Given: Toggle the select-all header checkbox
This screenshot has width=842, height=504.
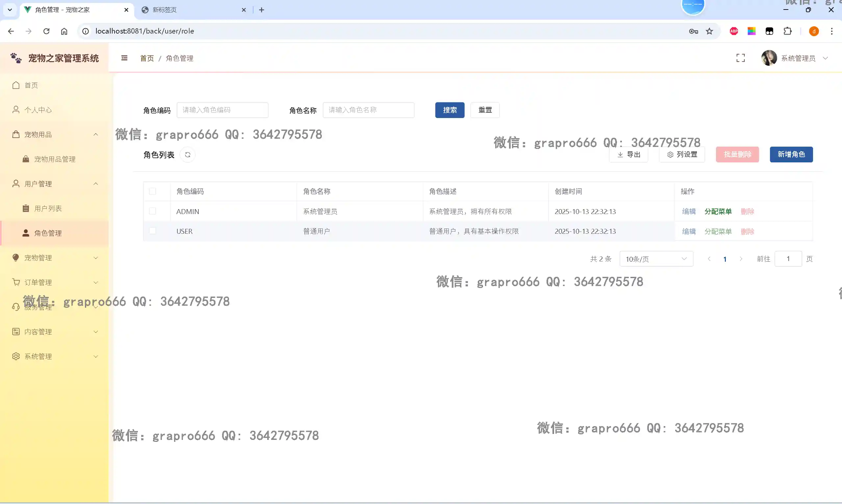Looking at the screenshot, I should pyautogui.click(x=153, y=192).
